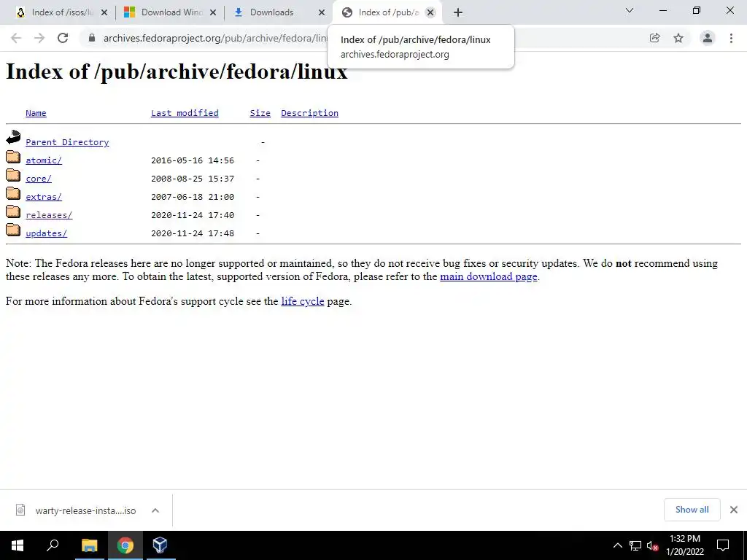
Task: Open the tab search chevron
Action: coord(630,10)
